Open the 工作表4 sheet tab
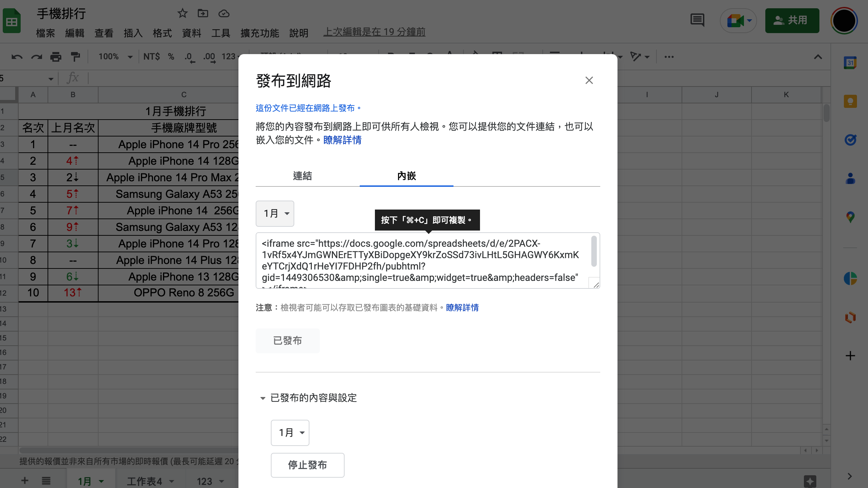 [x=150, y=481]
